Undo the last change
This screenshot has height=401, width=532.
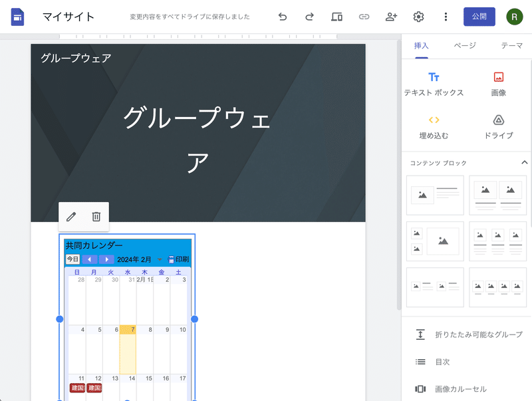point(282,17)
